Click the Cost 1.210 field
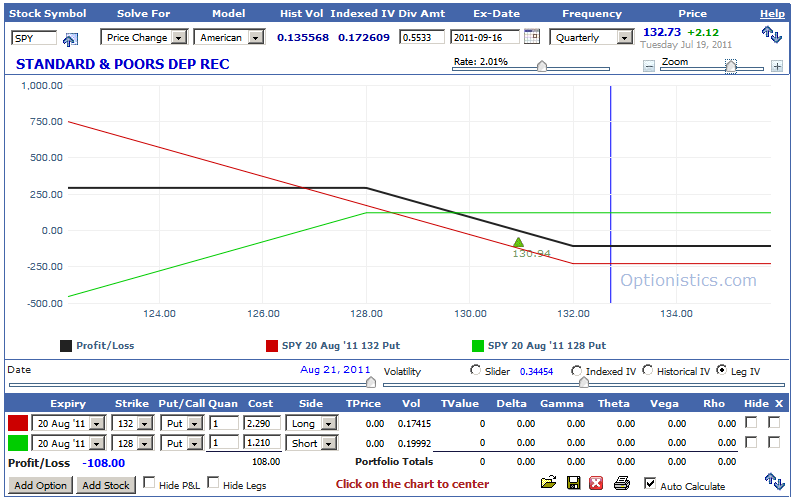This screenshot has height=500, width=794. (x=262, y=443)
